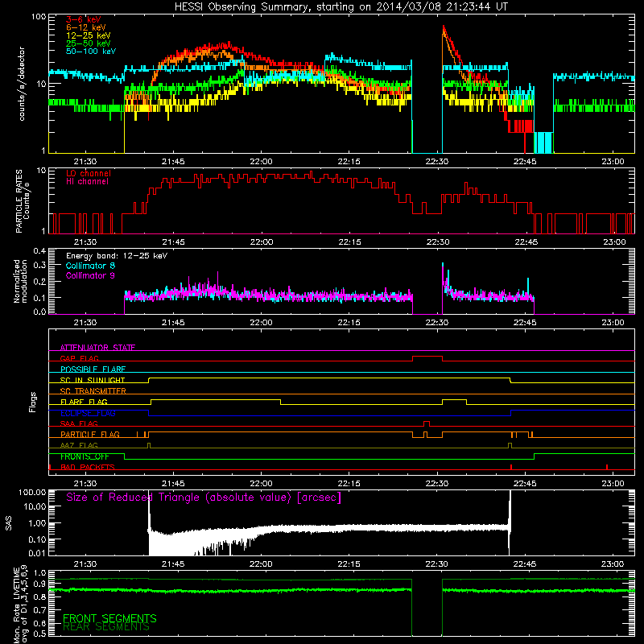The width and height of the screenshot is (644, 644).
Task: Click the HESSI Observing Summary plot title
Action: tap(341, 7)
